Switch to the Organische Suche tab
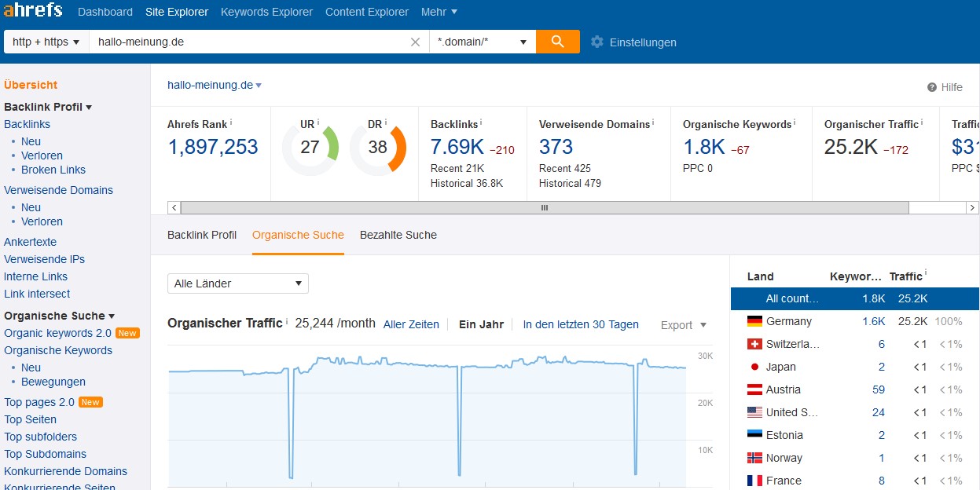The width and height of the screenshot is (980, 490). coord(298,235)
